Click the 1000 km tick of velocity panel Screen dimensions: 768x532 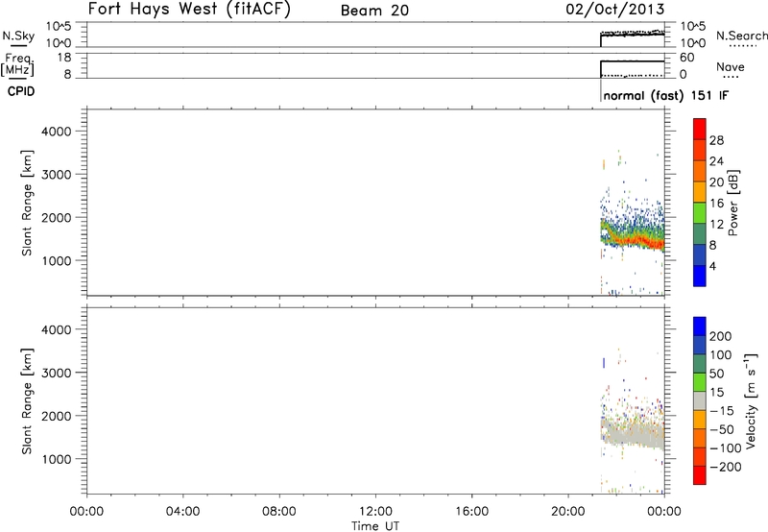tap(57, 459)
